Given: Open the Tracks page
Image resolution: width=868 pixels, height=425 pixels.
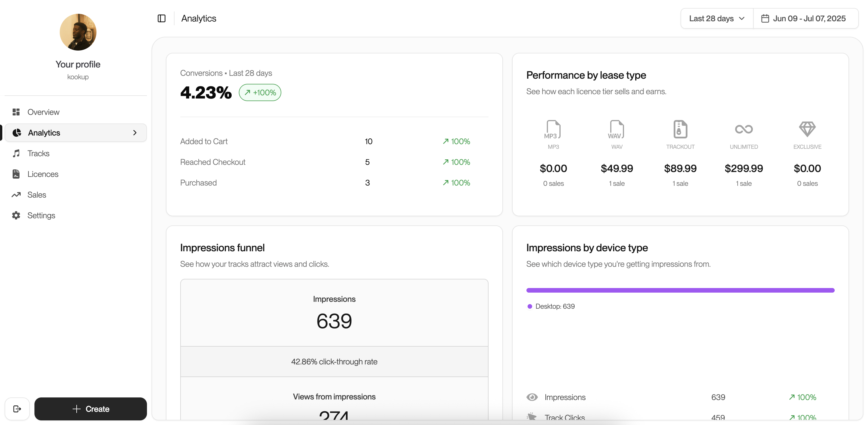Looking at the screenshot, I should (75, 153).
